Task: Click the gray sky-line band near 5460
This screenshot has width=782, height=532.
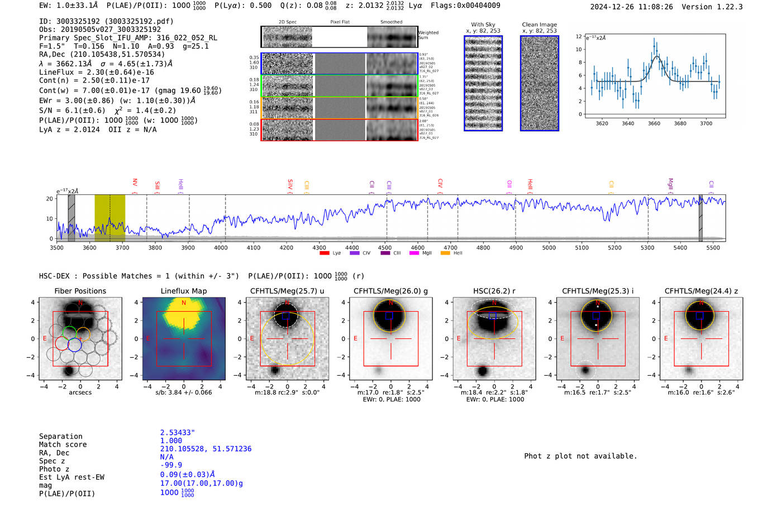Action: tap(700, 218)
